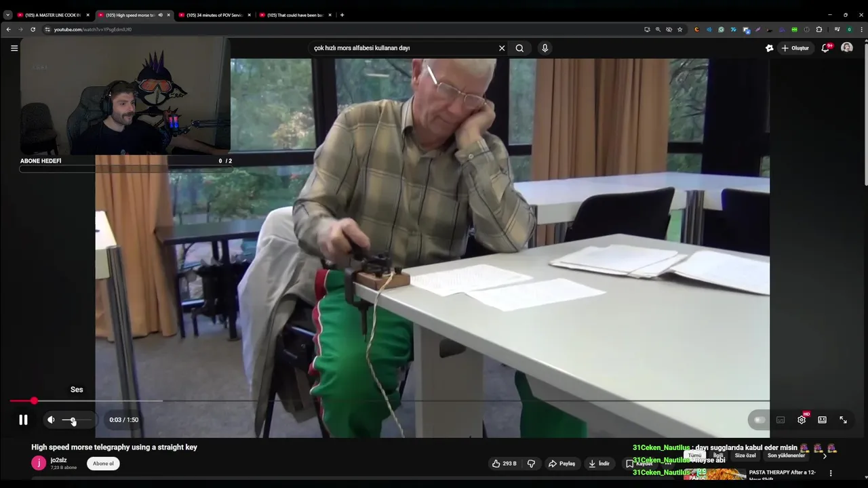This screenshot has width=868, height=488.
Task: Switch to That could have been bad tab
Action: [x=296, y=15]
